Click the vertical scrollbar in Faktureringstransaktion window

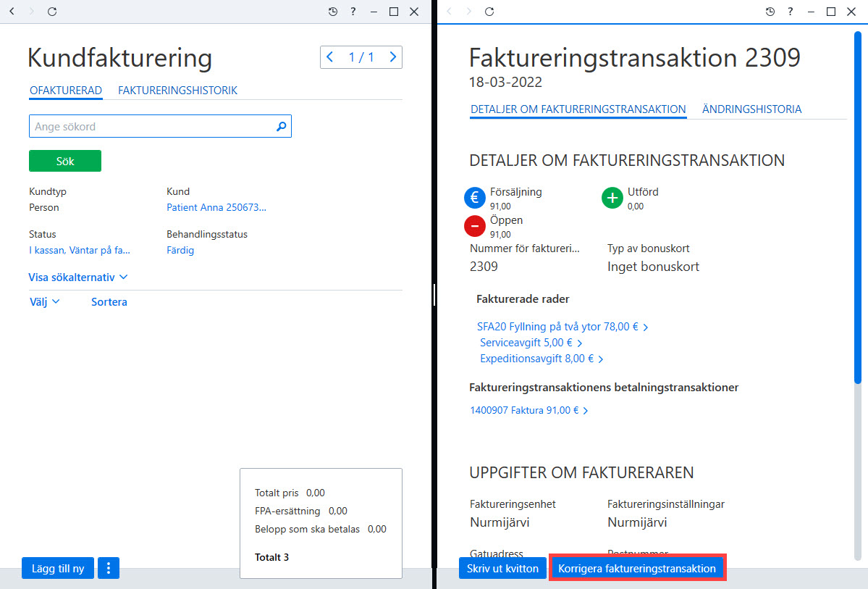coord(857,208)
